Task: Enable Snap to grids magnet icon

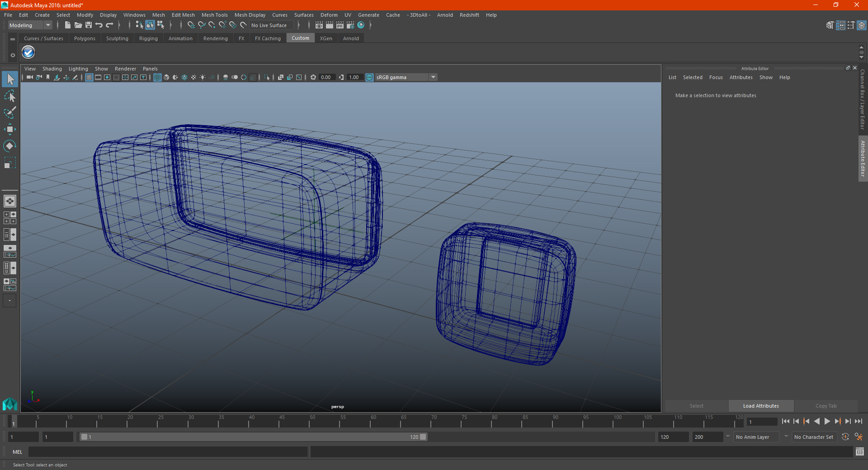Action: point(191,25)
